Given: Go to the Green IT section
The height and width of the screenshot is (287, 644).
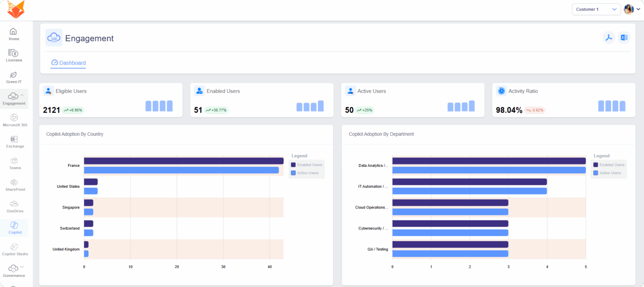Looking at the screenshot, I should tap(14, 77).
